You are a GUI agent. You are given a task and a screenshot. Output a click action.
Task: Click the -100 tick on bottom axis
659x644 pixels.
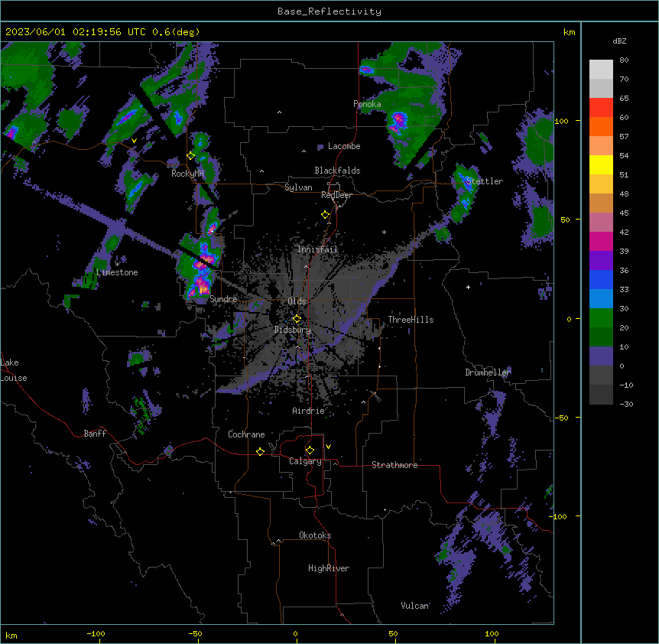96,633
